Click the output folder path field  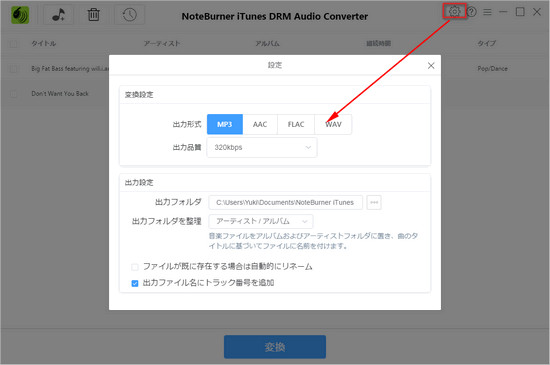(286, 202)
